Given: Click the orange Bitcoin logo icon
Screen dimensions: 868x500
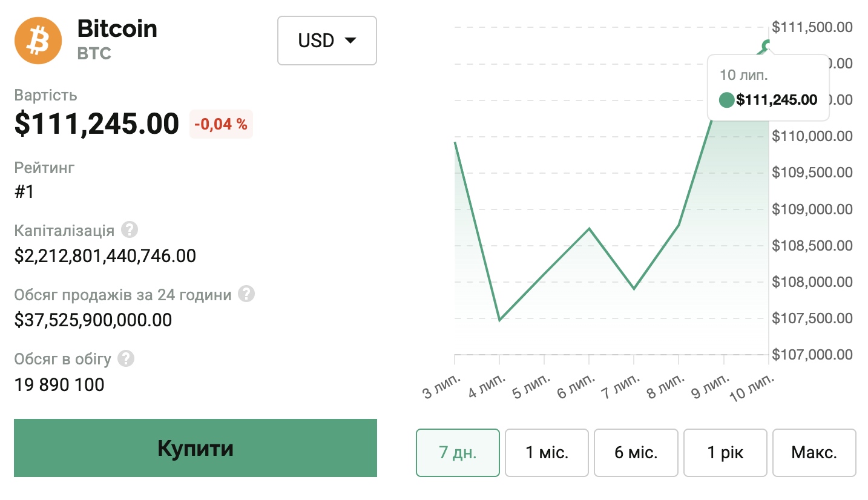Looking at the screenshot, I should coord(38,41).
